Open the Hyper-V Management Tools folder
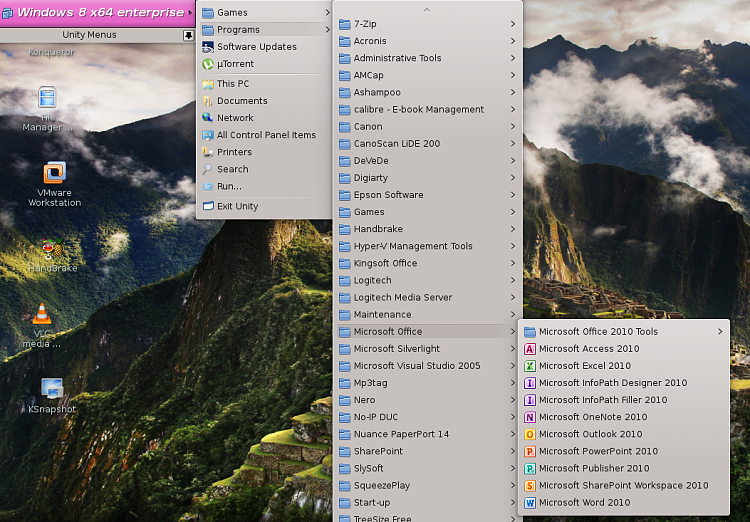 [x=427, y=246]
